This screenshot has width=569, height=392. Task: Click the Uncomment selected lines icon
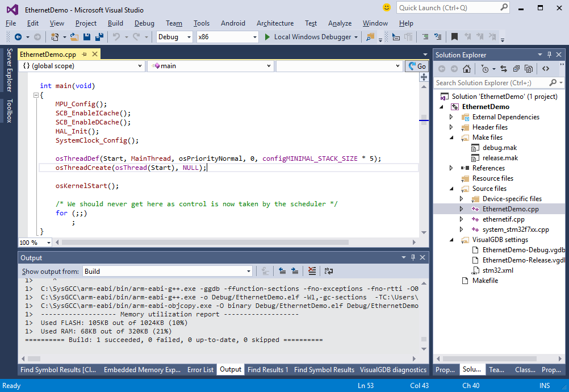point(438,37)
